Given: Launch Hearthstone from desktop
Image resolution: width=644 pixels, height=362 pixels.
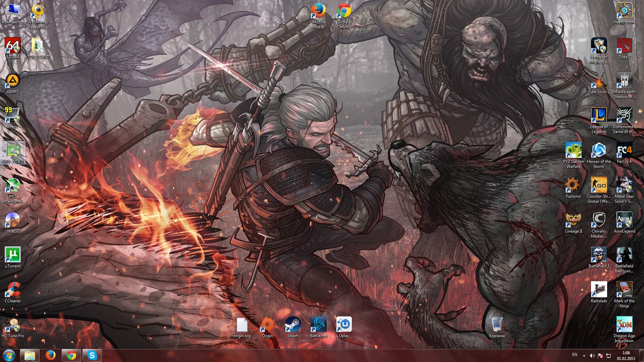Looking at the screenshot, I should (625, 14).
